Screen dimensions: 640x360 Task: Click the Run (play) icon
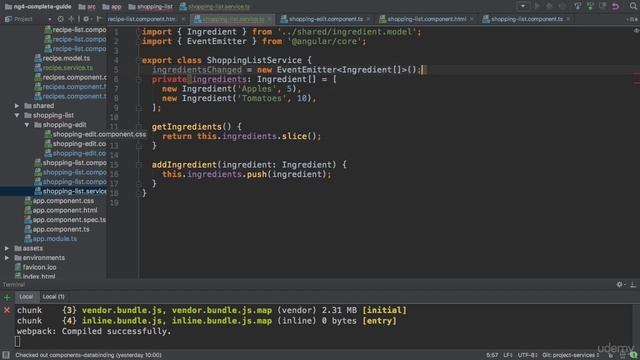click(x=537, y=6)
